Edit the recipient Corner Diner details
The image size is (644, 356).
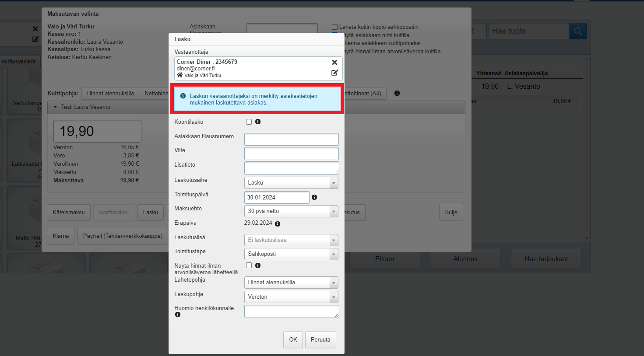[334, 73]
